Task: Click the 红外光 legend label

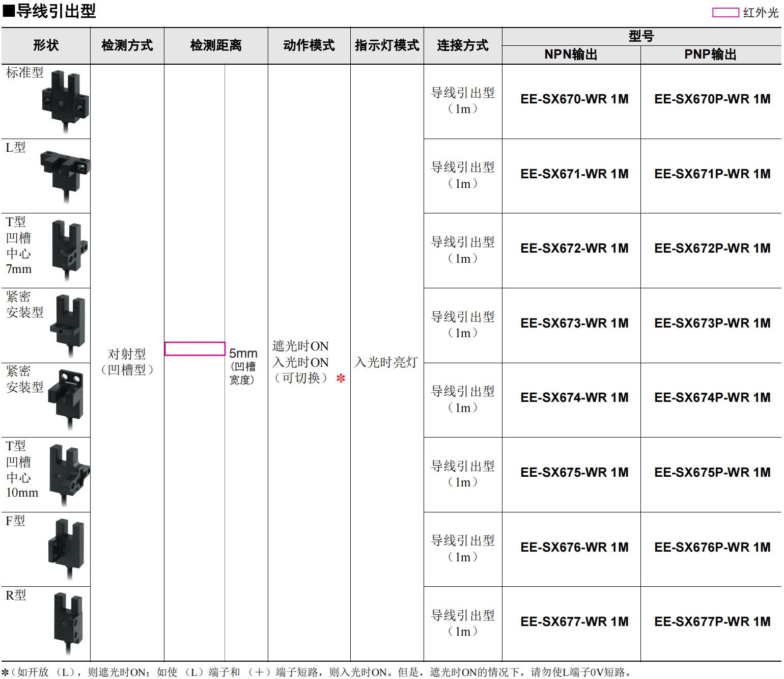Action: 761,13
